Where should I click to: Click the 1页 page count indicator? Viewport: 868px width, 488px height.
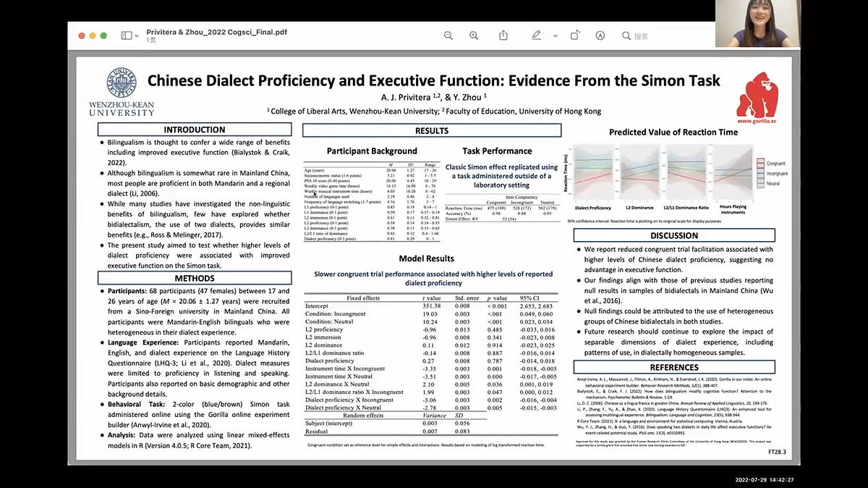(x=150, y=41)
